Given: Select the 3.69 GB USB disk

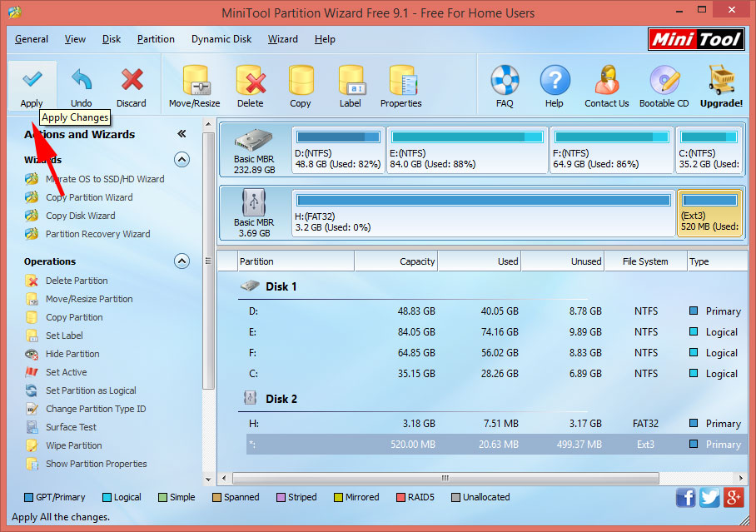Looking at the screenshot, I should 254,213.
